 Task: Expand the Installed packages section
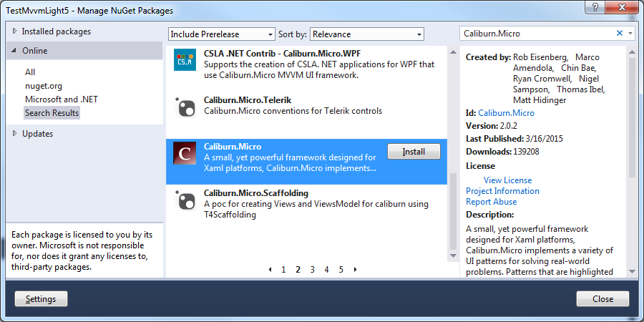15,31
